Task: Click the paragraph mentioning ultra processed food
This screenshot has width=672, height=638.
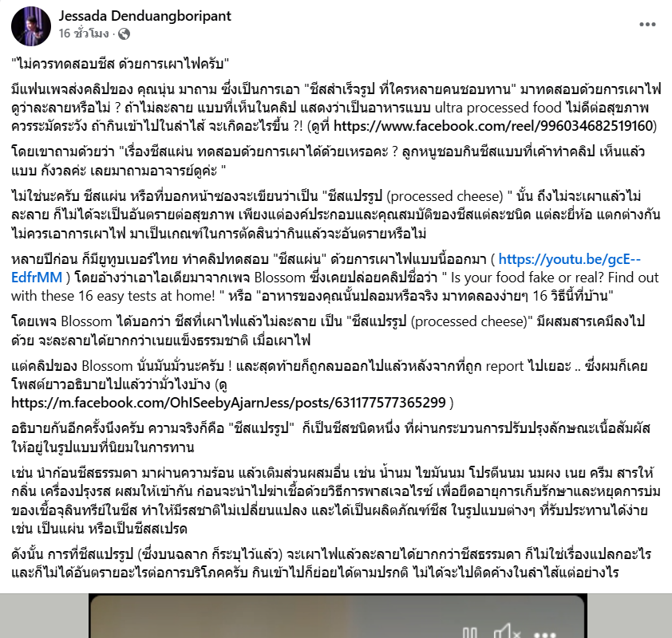Action: (337, 108)
